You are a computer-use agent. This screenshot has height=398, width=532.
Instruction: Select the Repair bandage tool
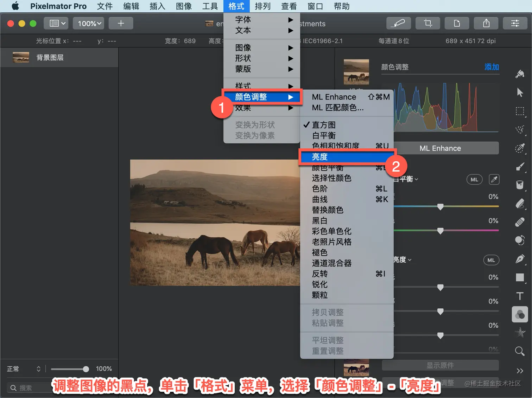coord(520,222)
